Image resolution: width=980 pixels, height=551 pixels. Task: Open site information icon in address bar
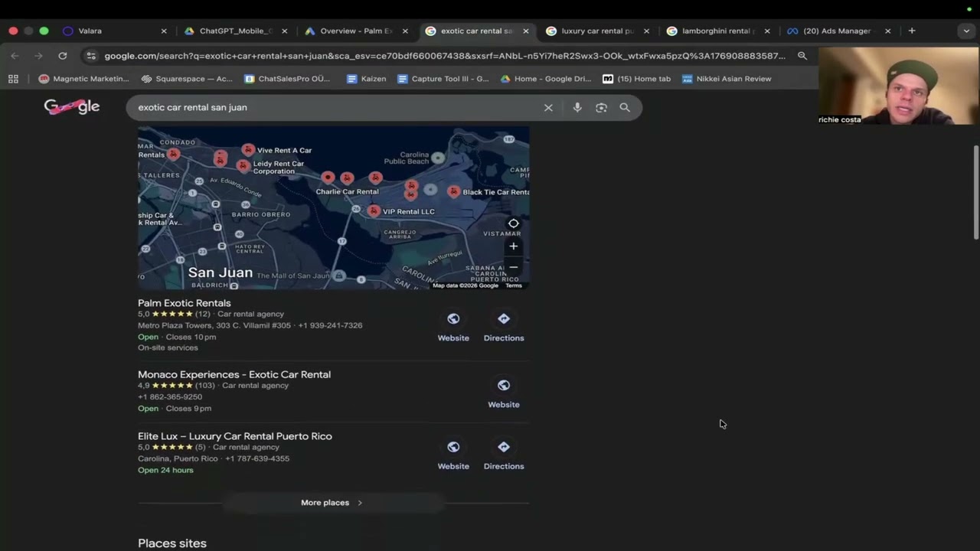pyautogui.click(x=91, y=56)
